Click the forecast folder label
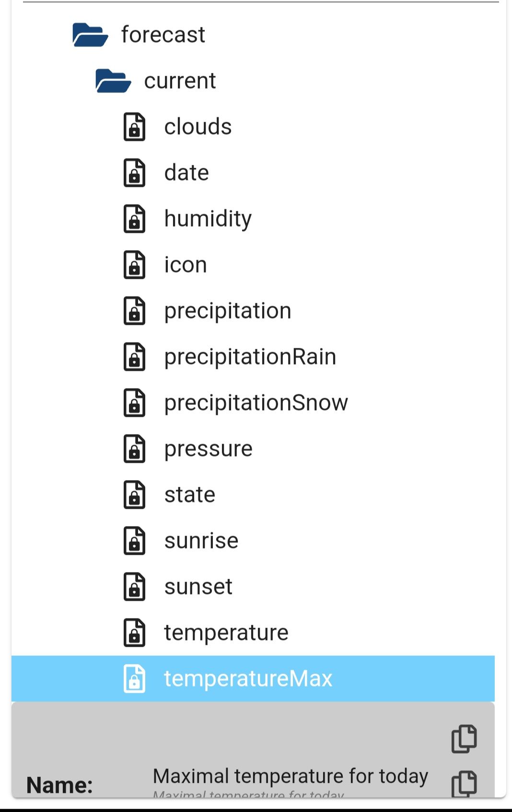512x812 pixels. pyautogui.click(x=163, y=35)
